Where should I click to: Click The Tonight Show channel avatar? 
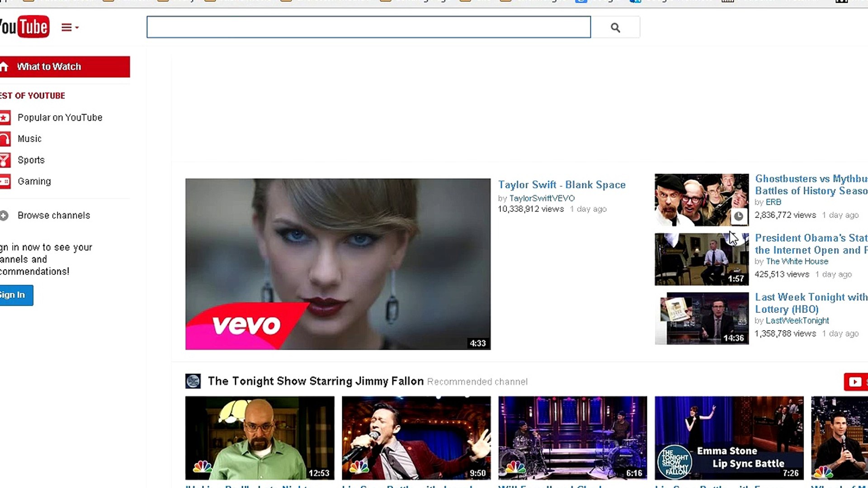pos(193,381)
